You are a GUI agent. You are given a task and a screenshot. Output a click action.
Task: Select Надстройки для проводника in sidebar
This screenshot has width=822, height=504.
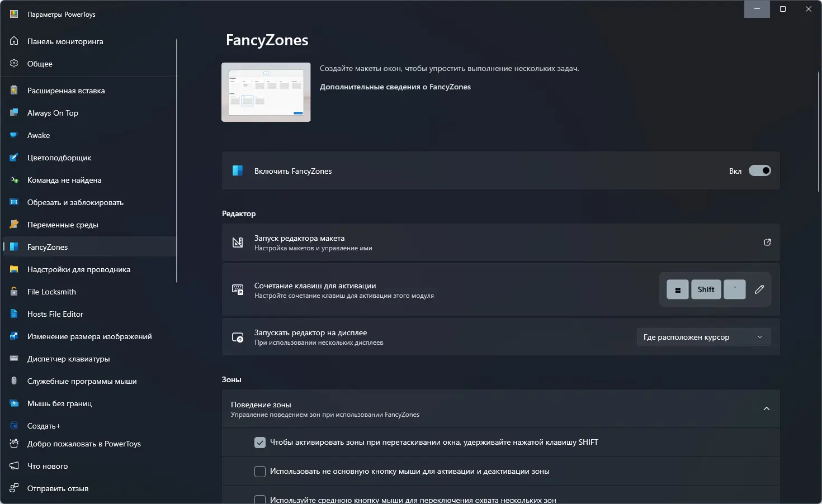point(89,269)
